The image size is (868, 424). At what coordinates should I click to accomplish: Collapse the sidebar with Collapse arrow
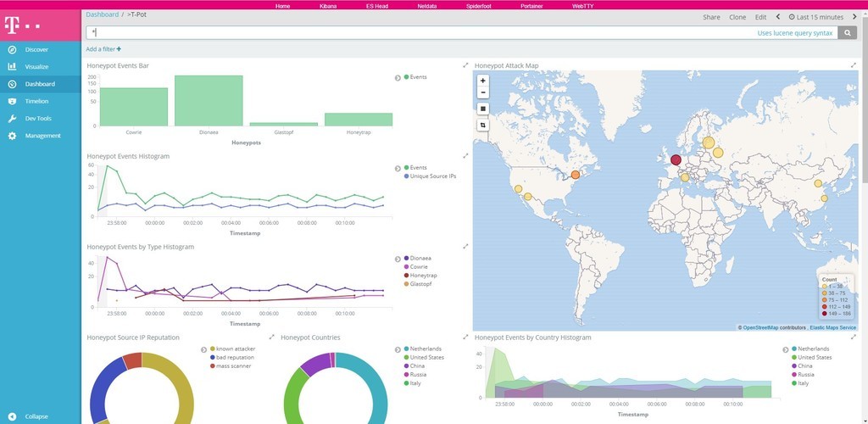(12, 416)
